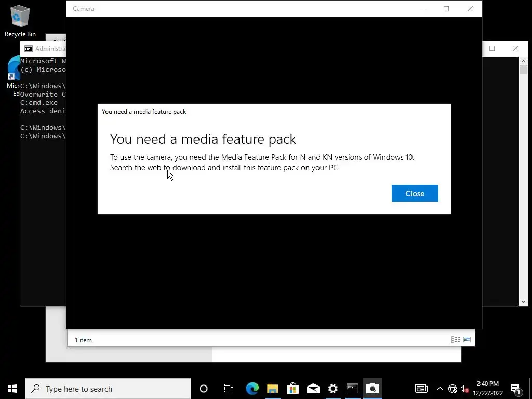Open the Mail app on the taskbar

[x=313, y=389]
